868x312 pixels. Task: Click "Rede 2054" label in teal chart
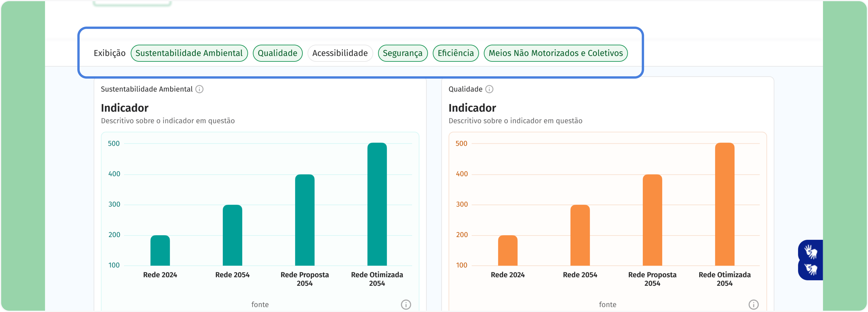pyautogui.click(x=232, y=275)
